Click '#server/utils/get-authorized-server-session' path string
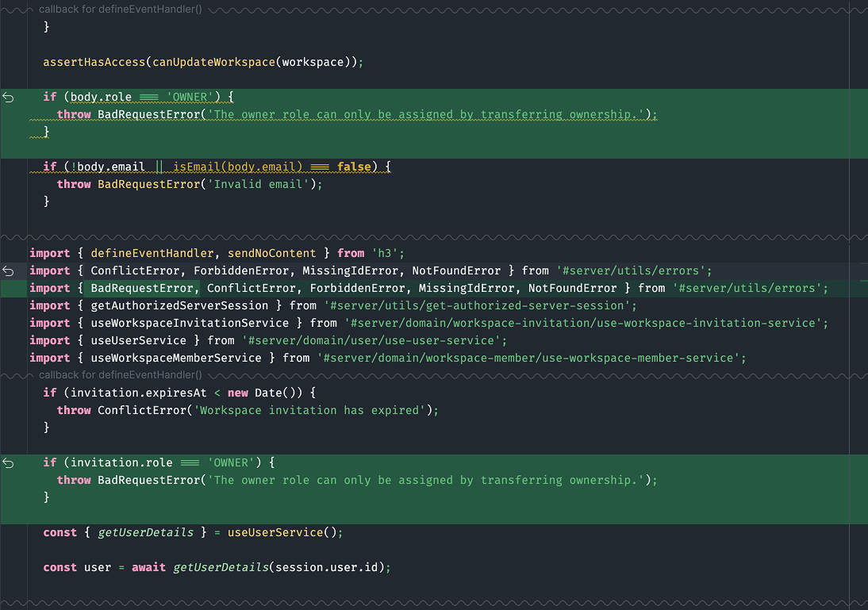 tap(477, 305)
